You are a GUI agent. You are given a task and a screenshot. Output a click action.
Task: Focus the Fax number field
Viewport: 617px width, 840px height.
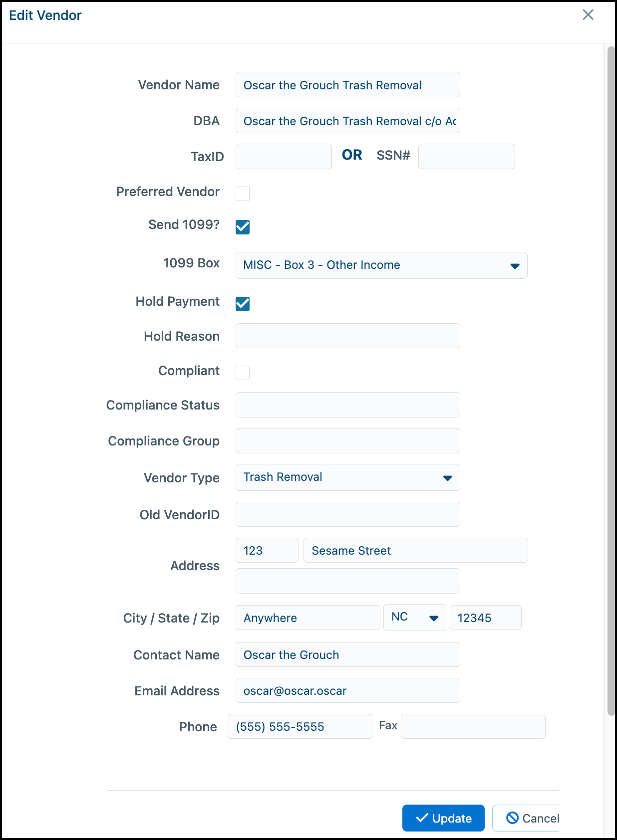click(473, 726)
